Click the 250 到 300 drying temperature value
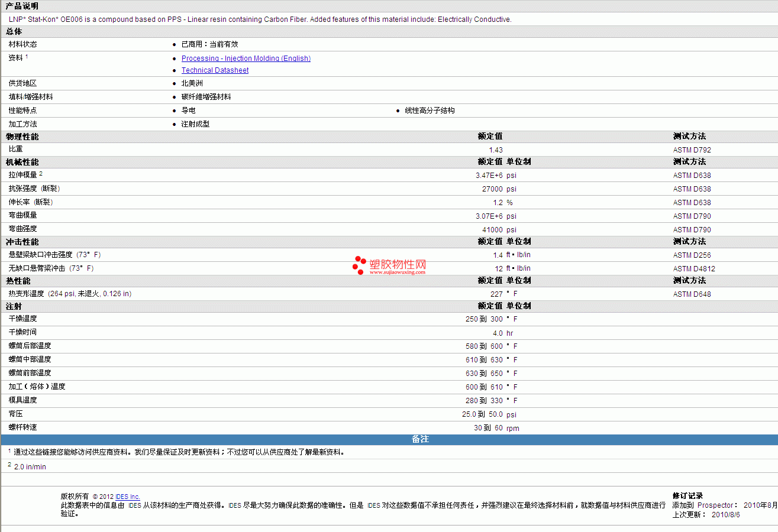Image resolution: width=778 pixels, height=532 pixels. coord(484,319)
